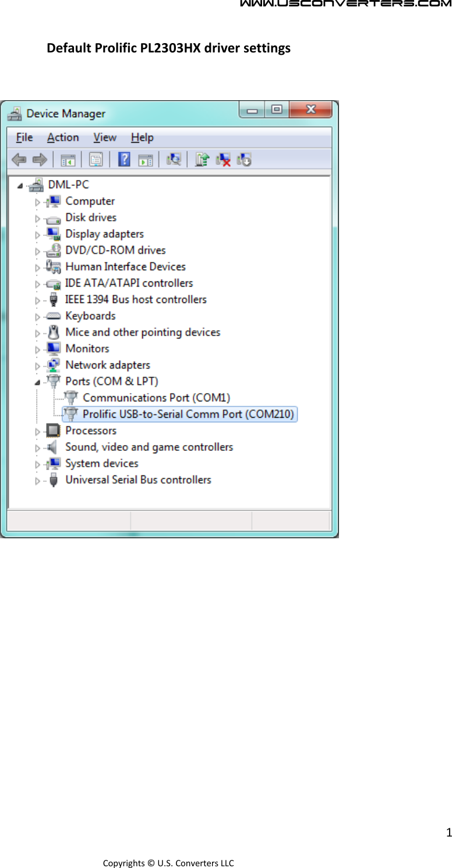The width and height of the screenshot is (452, 868).
Task: Select Prolific USB-to-Serial Comm Port (COM210)
Action: [x=181, y=414]
